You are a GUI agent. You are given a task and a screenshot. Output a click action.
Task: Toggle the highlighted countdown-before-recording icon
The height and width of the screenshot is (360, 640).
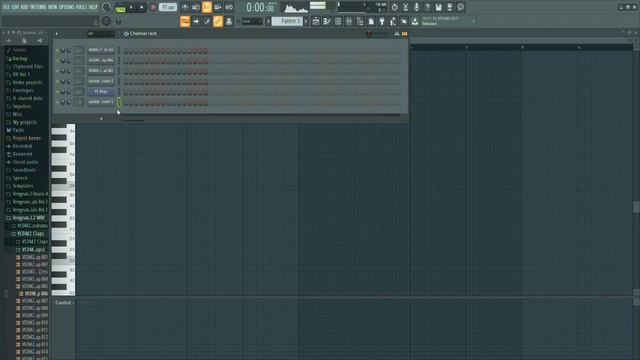click(207, 7)
